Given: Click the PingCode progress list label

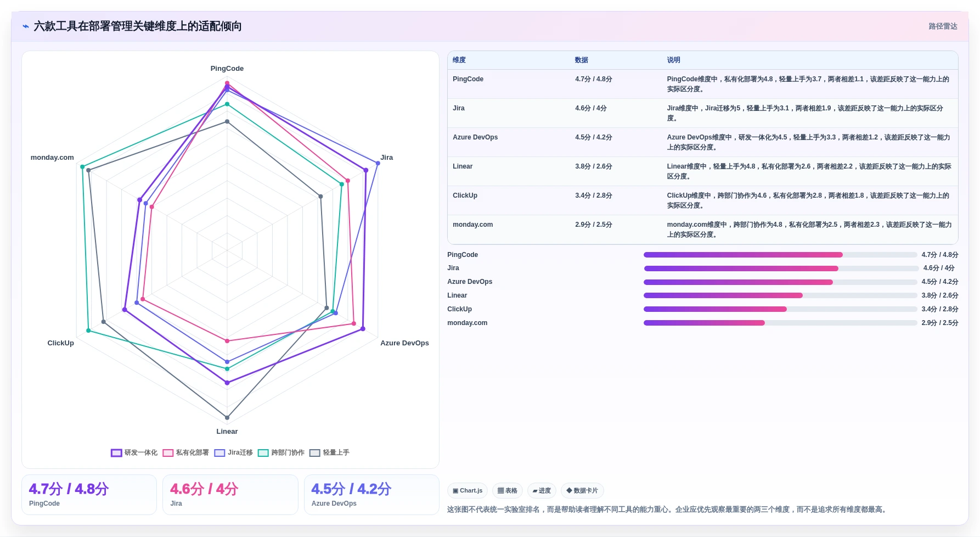Looking at the screenshot, I should [463, 255].
